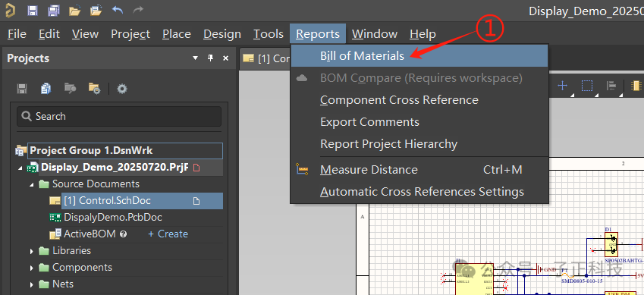
Task: Toggle the pin on Projects panel
Action: [210, 58]
